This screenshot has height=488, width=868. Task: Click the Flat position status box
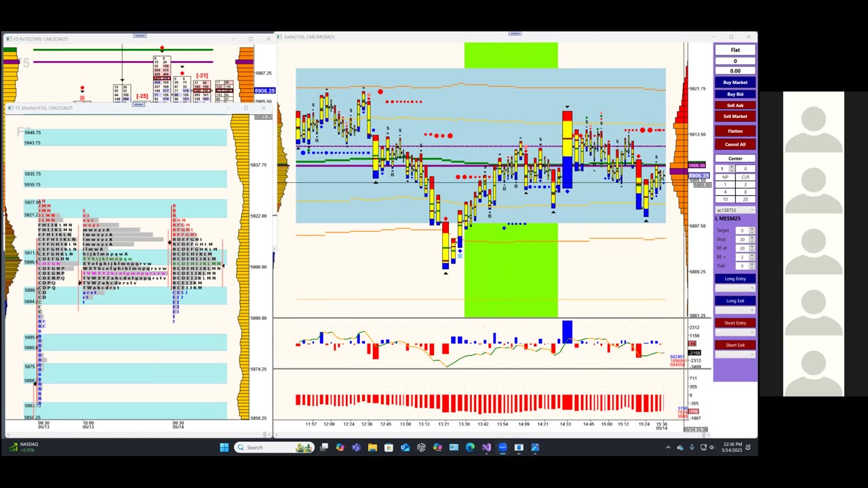(x=735, y=50)
